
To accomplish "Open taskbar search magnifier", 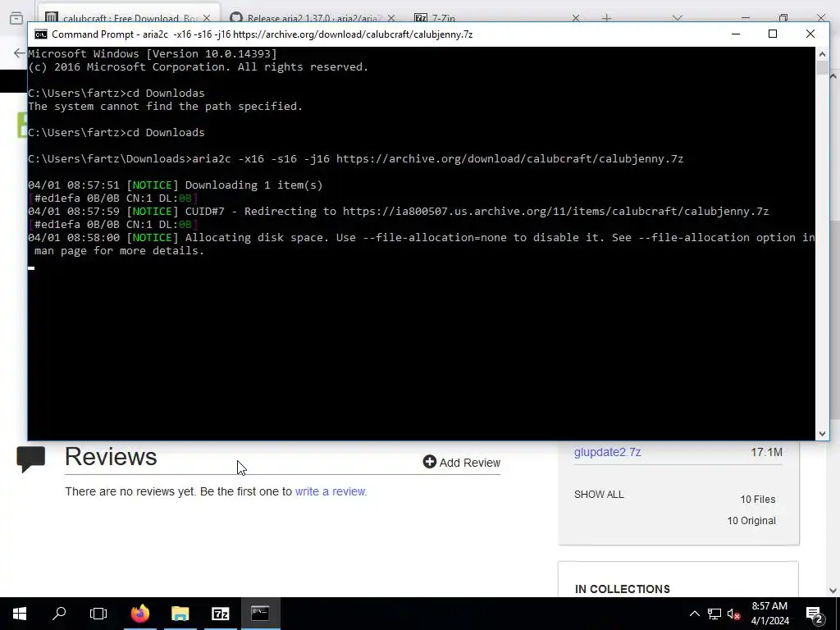I will coord(59,614).
